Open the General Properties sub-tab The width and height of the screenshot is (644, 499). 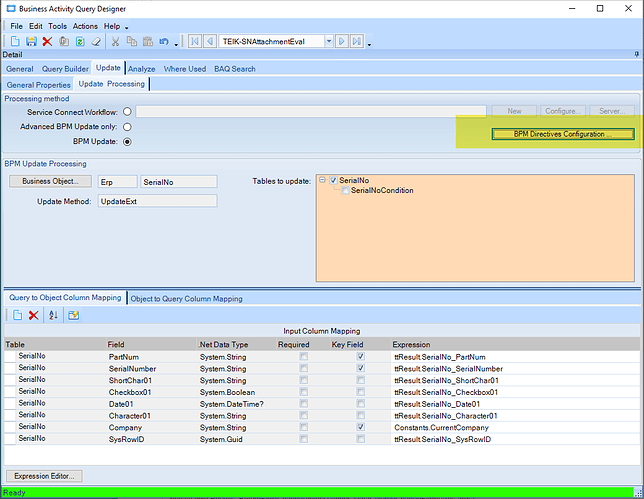[39, 85]
